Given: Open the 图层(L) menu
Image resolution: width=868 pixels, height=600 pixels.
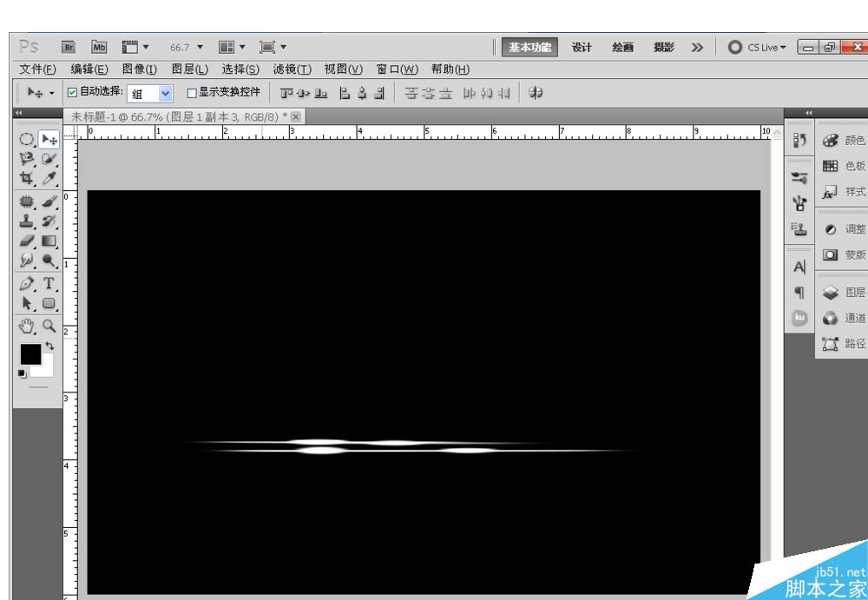Looking at the screenshot, I should pyautogui.click(x=189, y=69).
